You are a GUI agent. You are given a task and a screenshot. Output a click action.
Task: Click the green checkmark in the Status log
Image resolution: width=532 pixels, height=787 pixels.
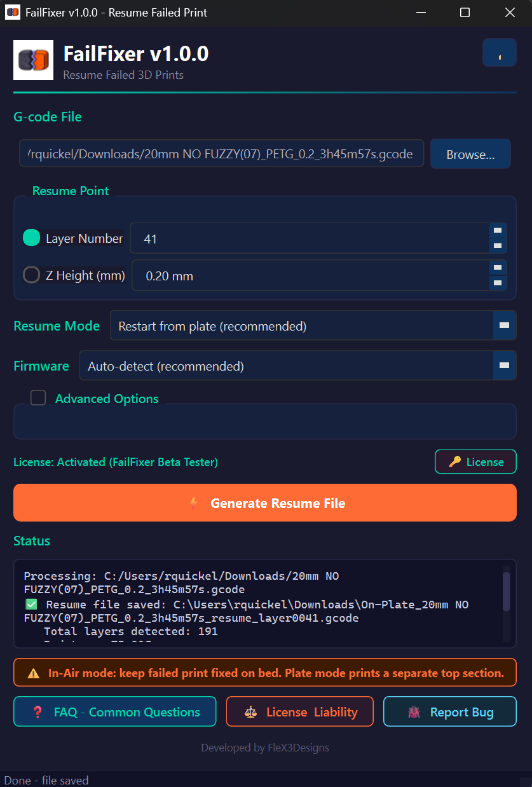(30, 604)
